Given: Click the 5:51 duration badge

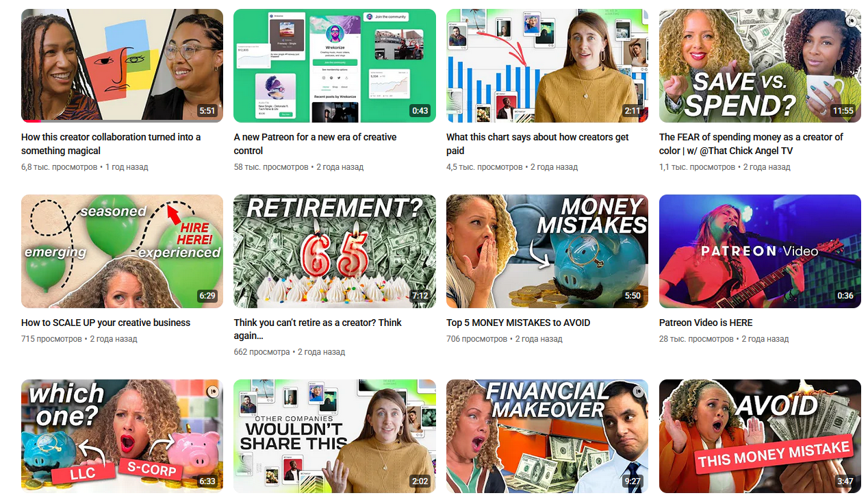Looking at the screenshot, I should [x=207, y=111].
